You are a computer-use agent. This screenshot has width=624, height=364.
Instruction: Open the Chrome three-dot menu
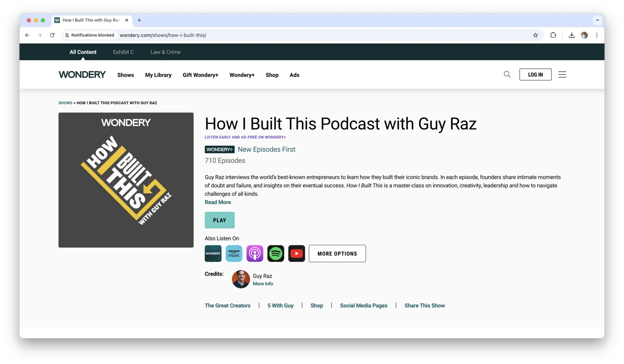(597, 35)
